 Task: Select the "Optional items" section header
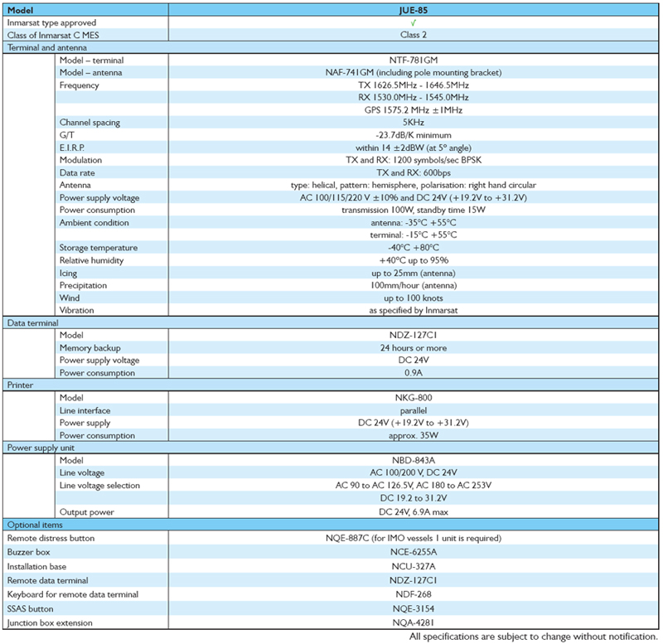35,525
